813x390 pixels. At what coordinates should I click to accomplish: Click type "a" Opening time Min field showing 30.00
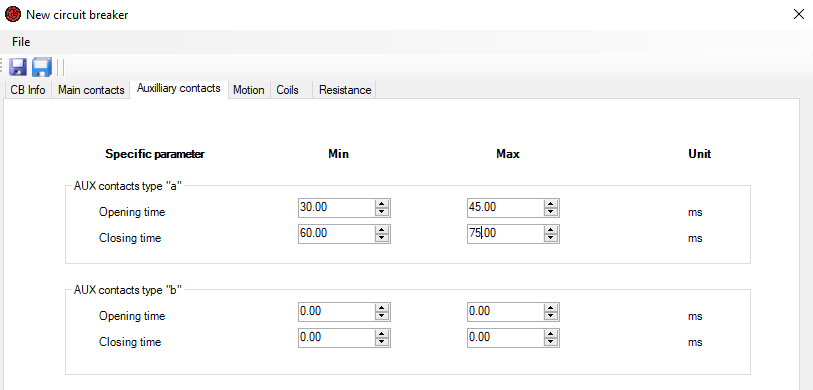click(x=337, y=208)
